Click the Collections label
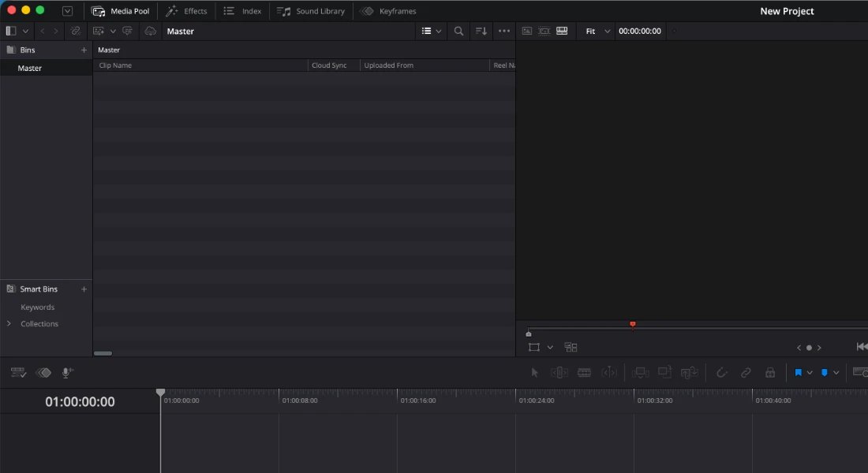Viewport: 868px width, 473px height. click(39, 324)
